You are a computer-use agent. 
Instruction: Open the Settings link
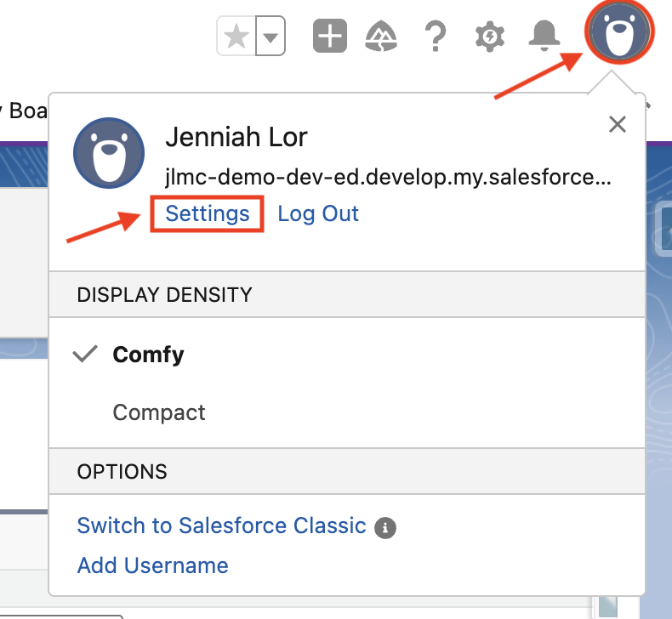208,213
